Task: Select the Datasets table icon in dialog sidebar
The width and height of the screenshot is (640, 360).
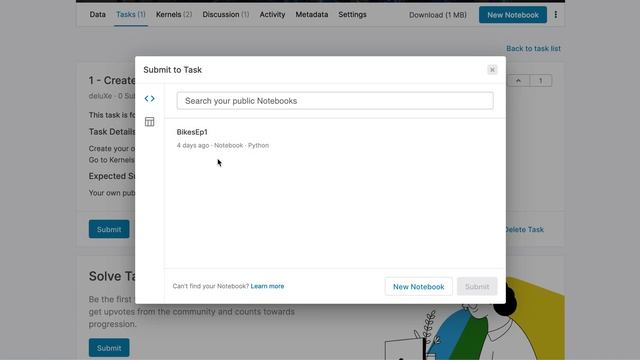Action: click(x=149, y=122)
